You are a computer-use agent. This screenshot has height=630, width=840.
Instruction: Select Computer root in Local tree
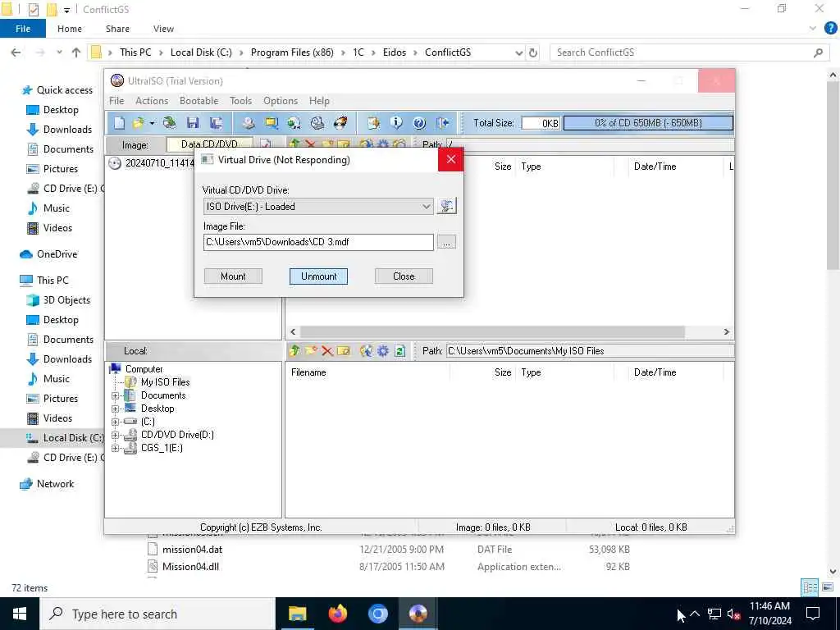(144, 369)
